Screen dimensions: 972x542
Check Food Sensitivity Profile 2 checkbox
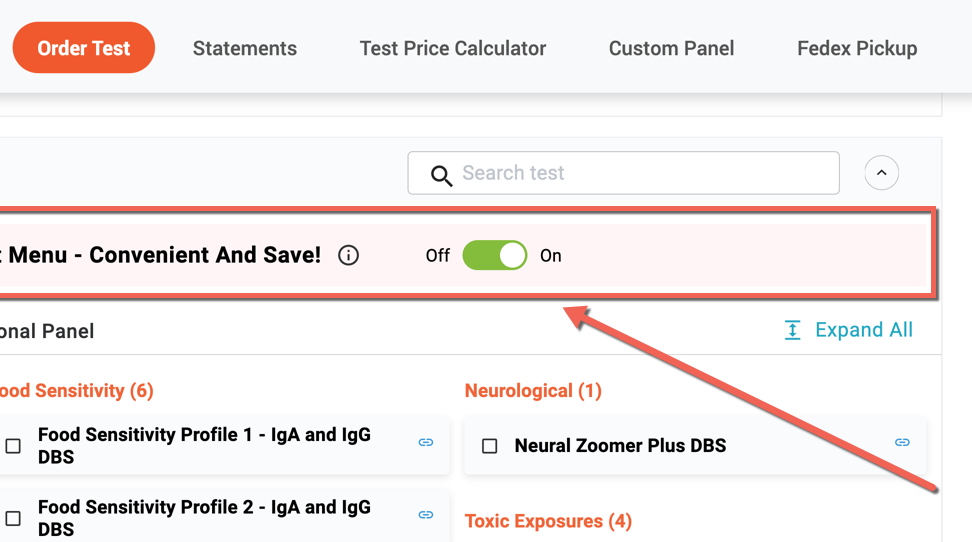13,518
